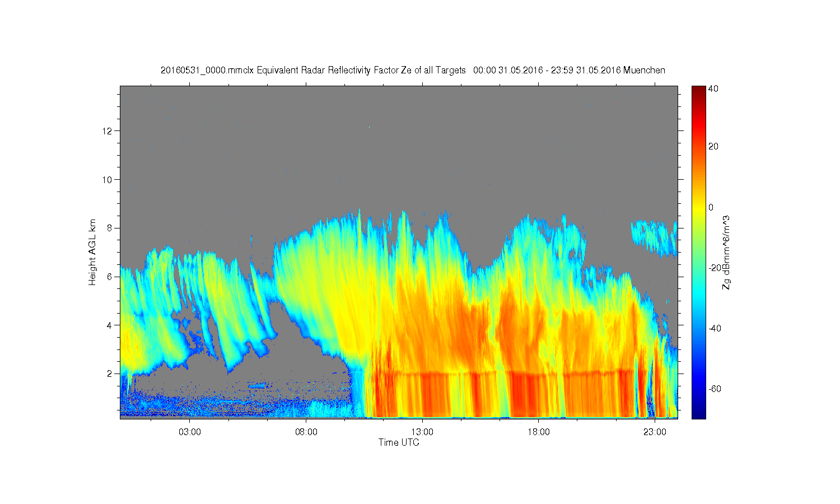840x504 pixels.
Task: Click the '13:00' time tick label
Action: tap(422, 432)
